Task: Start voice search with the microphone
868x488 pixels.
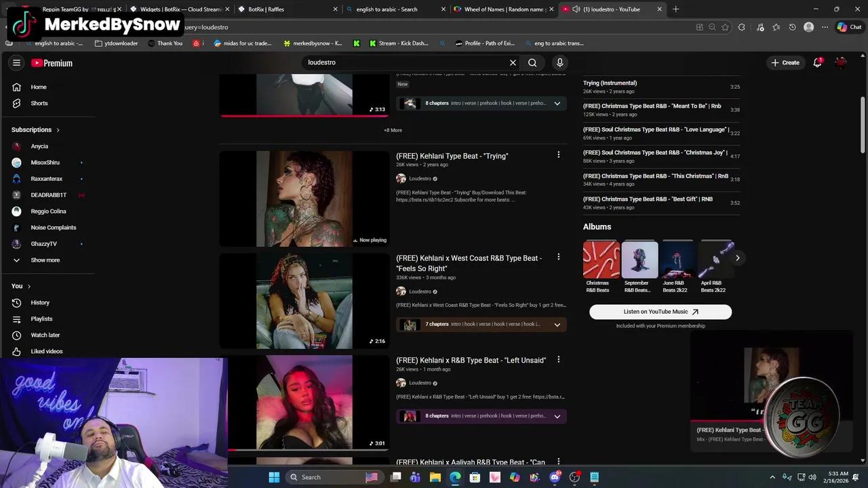Action: [559, 62]
